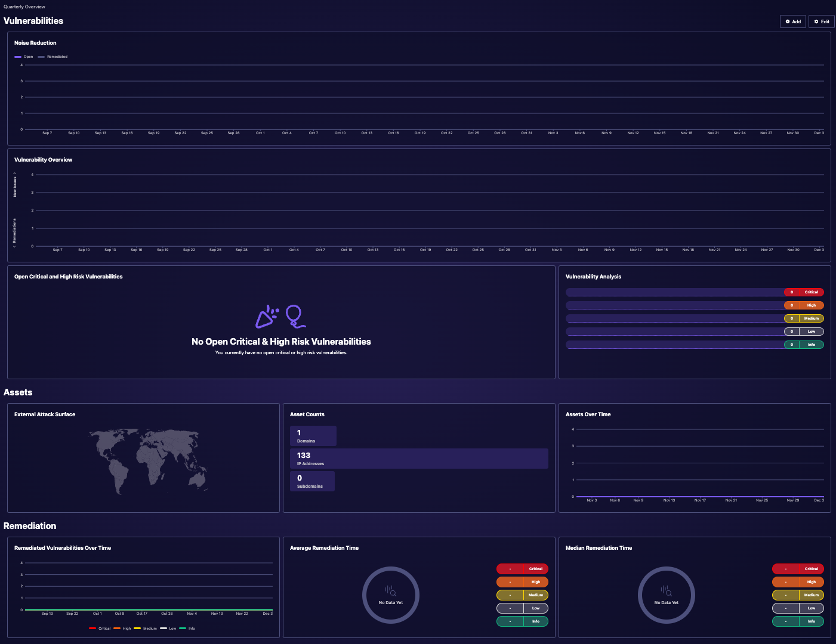
Task: Click the Remediations down chevron
Action: coord(15,246)
